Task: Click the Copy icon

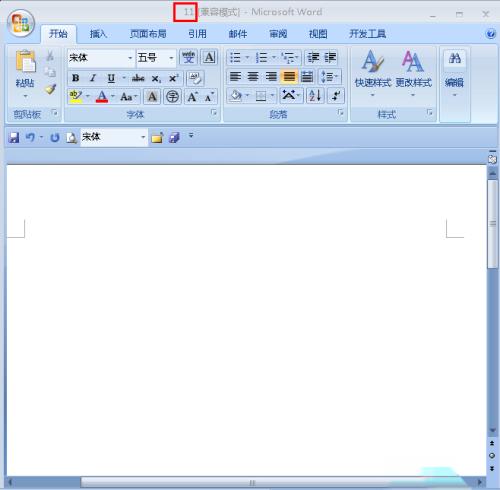Action: [50, 72]
